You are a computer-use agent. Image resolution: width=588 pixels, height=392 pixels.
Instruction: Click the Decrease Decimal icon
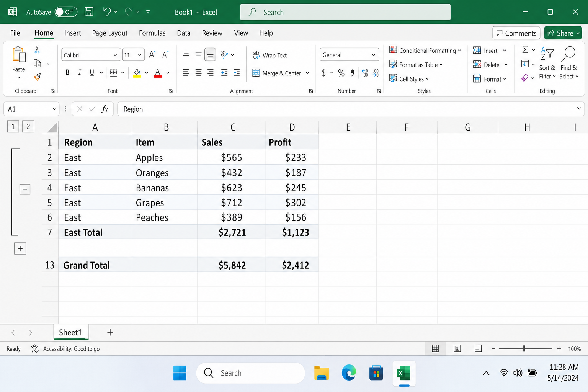(376, 73)
